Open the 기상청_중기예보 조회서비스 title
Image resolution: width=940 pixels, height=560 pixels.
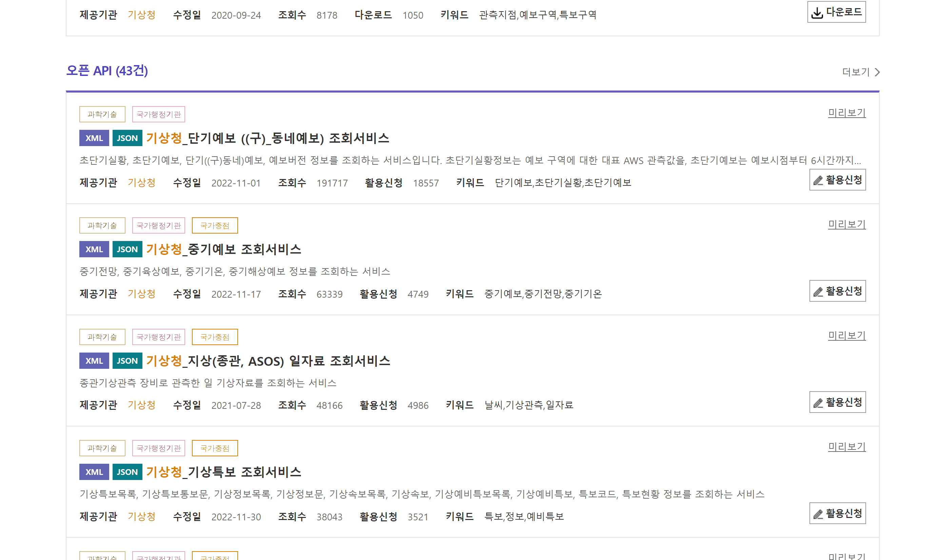pos(223,249)
